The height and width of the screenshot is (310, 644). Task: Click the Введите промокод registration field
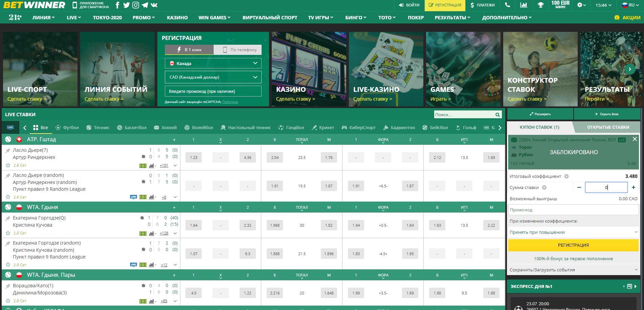[x=213, y=91]
